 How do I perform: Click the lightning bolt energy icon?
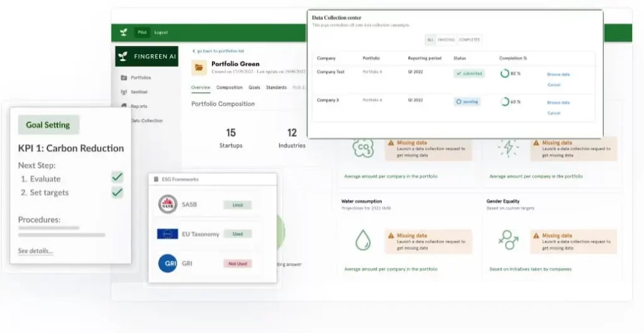coord(508,148)
